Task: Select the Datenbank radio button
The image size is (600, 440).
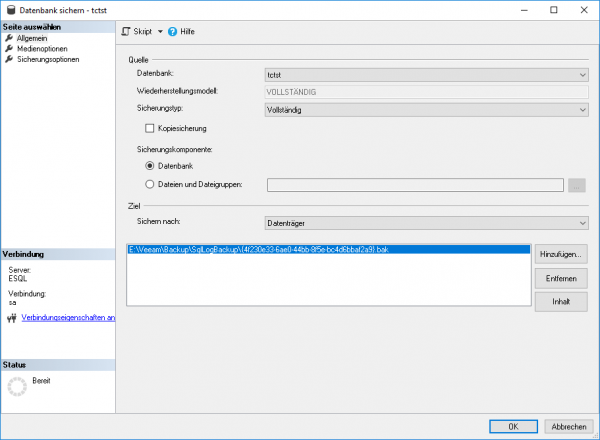Action: pyautogui.click(x=150, y=165)
